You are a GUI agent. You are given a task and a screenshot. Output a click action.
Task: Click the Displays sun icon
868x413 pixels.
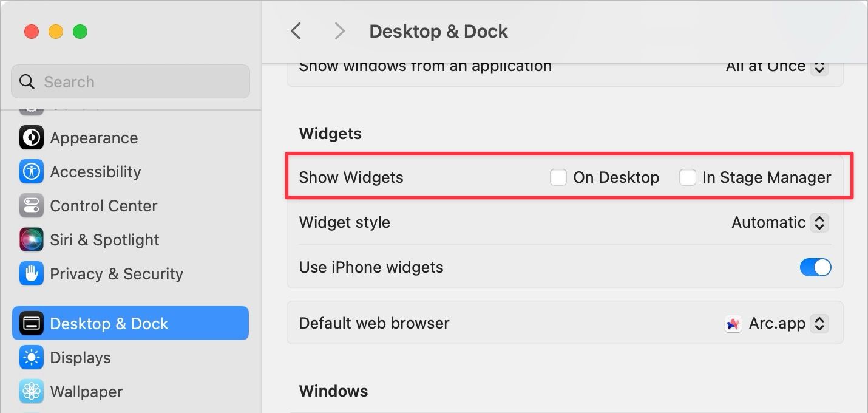pyautogui.click(x=32, y=358)
